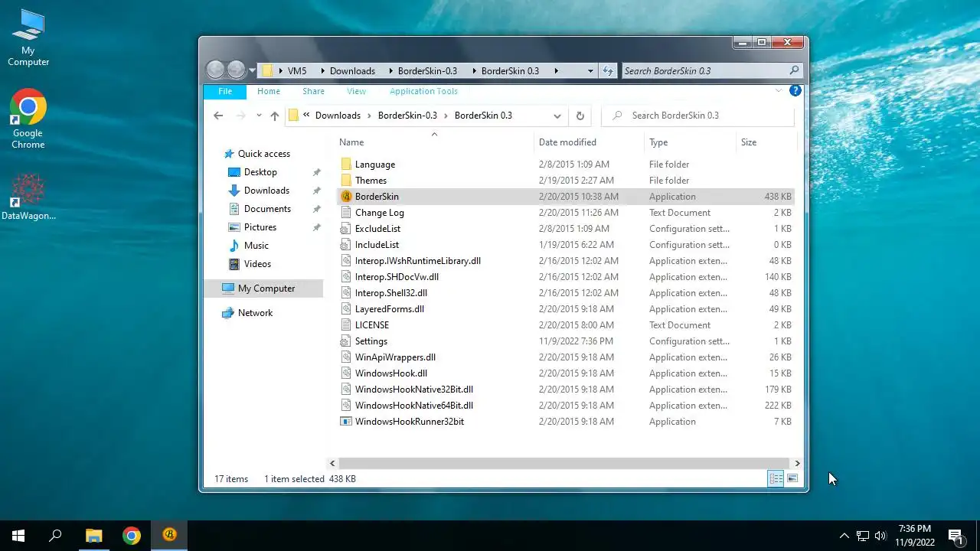The width and height of the screenshot is (980, 551).
Task: Open File Explorer from taskbar
Action: click(93, 536)
